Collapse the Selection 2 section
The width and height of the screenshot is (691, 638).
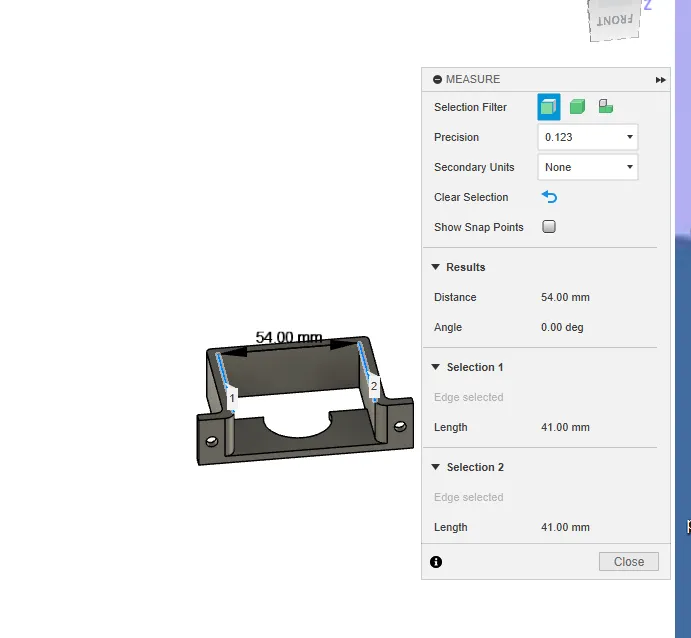(435, 467)
